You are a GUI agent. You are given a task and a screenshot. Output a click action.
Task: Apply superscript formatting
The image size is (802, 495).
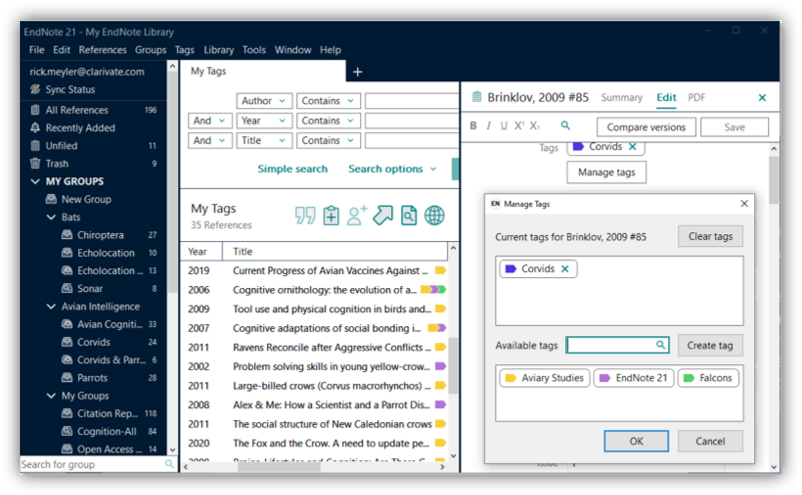(x=519, y=126)
